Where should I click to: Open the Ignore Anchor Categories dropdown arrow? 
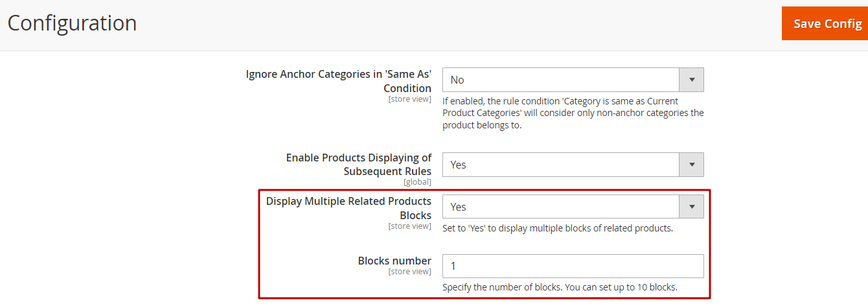coord(691,80)
